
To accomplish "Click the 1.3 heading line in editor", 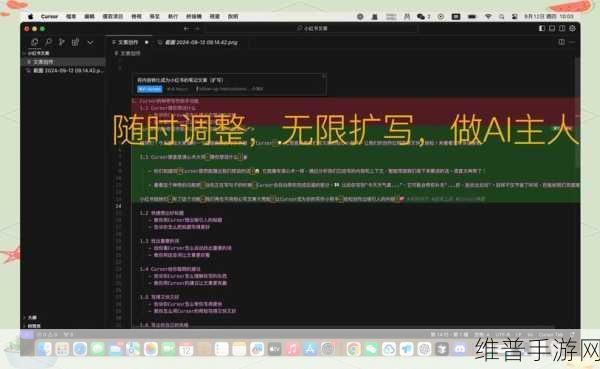I will [160, 241].
